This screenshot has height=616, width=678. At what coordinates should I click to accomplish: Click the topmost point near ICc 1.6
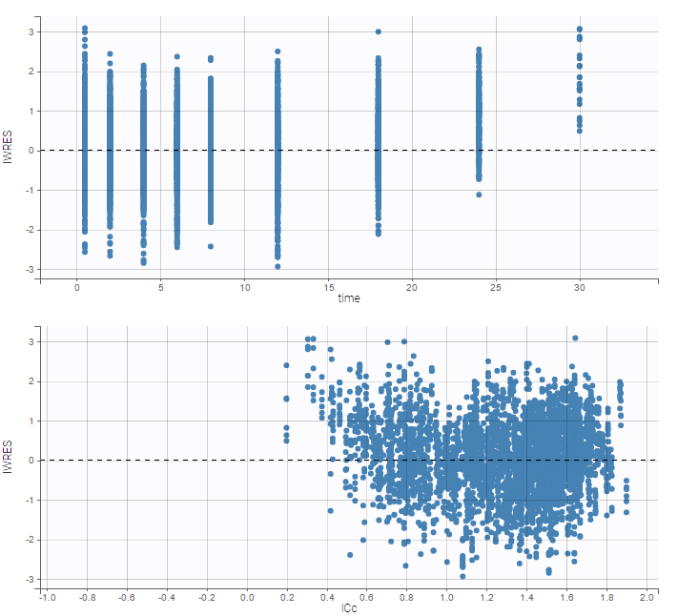[x=575, y=338]
